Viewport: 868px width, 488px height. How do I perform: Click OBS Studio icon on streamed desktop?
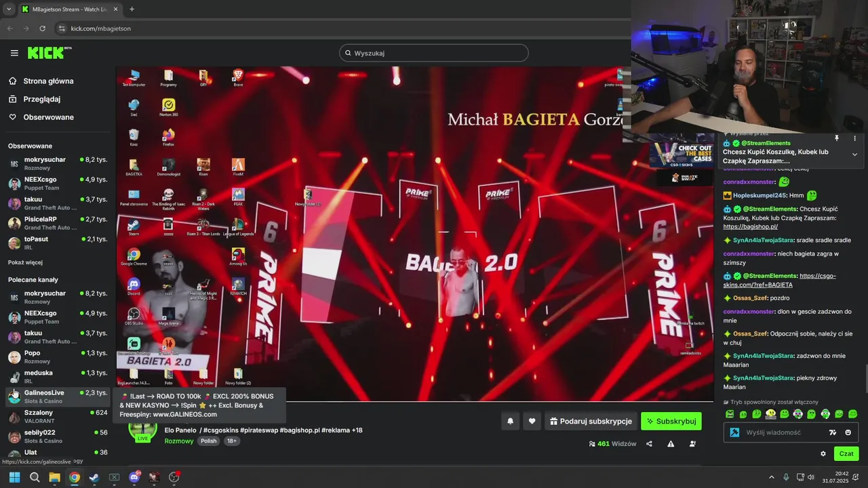[x=134, y=316]
